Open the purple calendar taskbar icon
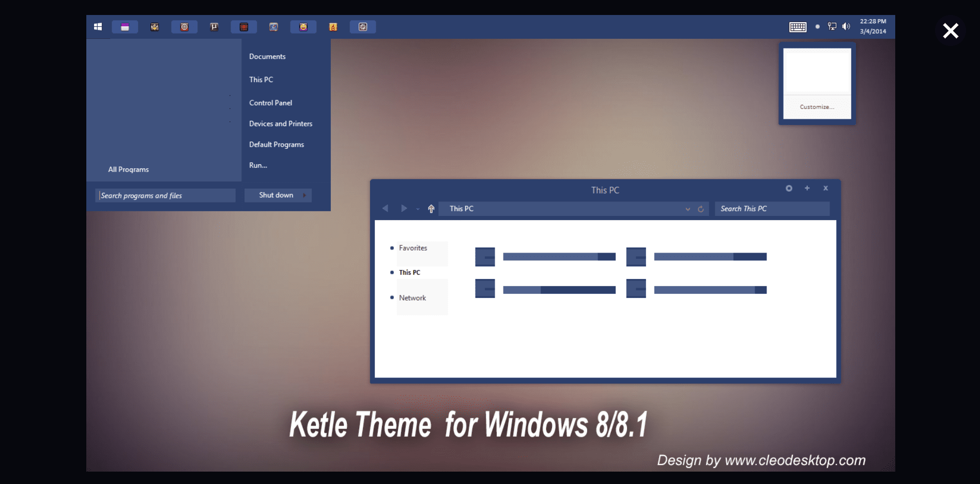 pos(125,27)
